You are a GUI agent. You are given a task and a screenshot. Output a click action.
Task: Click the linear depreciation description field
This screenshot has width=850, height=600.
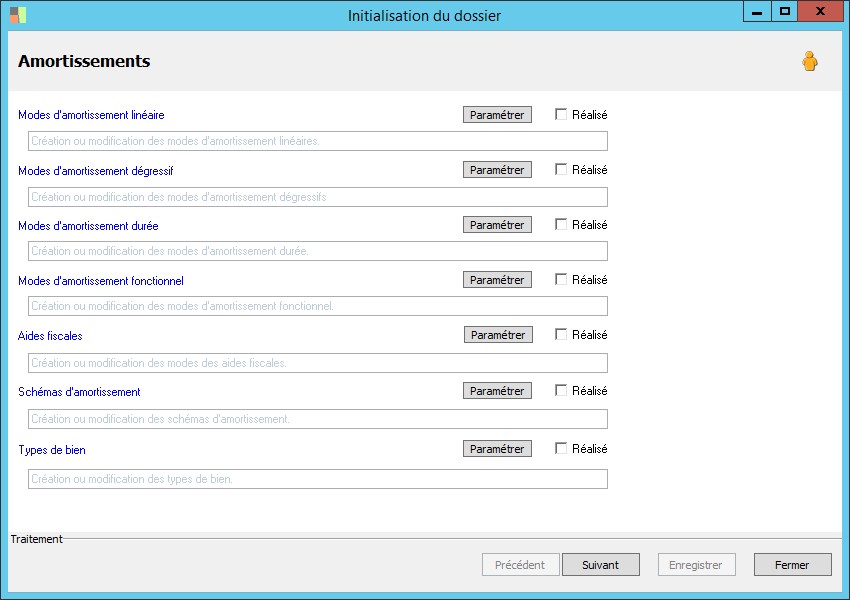[318, 141]
